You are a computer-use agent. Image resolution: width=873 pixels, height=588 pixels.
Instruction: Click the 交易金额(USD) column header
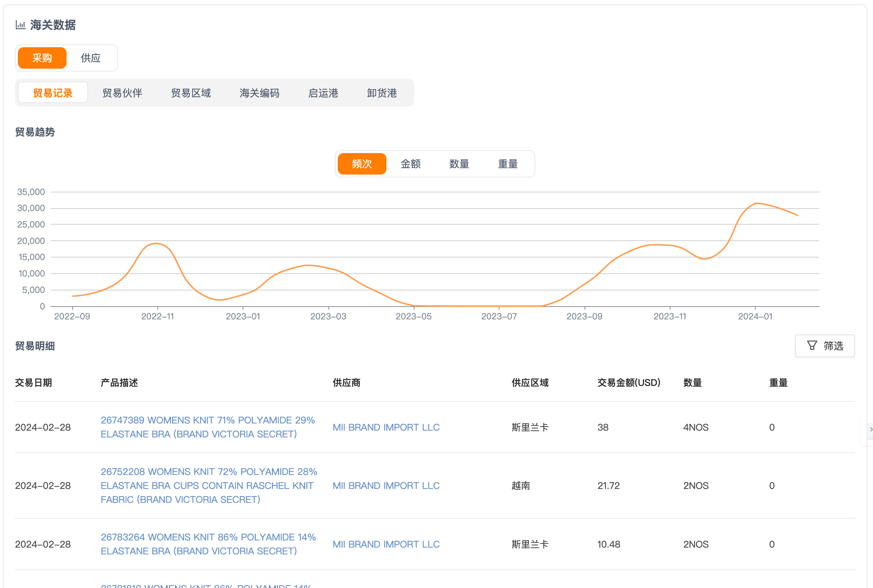click(x=629, y=383)
